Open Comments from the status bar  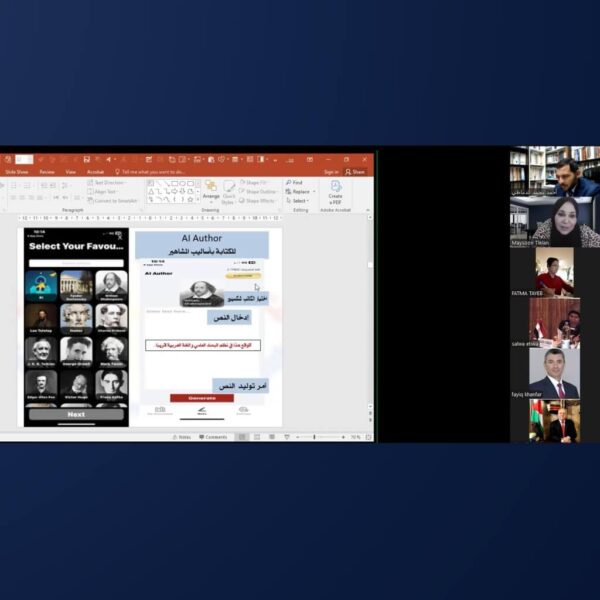point(213,437)
